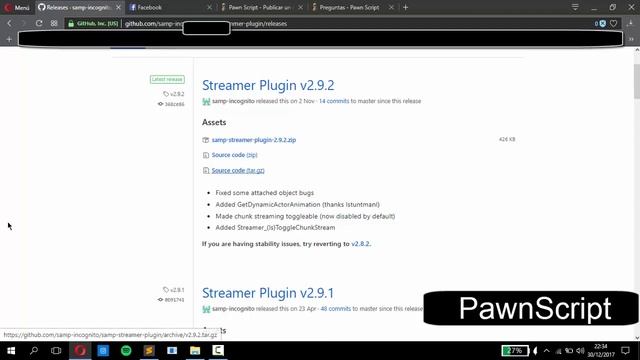Close the Releases samp-incognito tab
Viewport: 640px width, 360px height.
pos(118,7)
